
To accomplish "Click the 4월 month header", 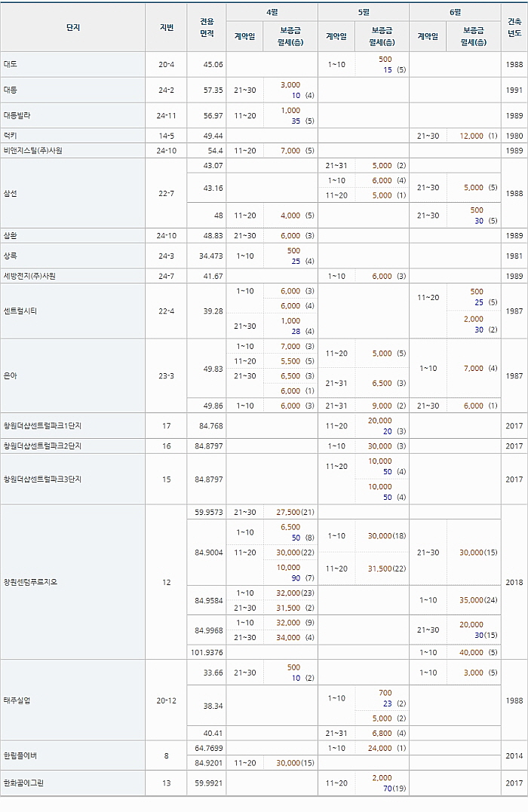I will (272, 12).
